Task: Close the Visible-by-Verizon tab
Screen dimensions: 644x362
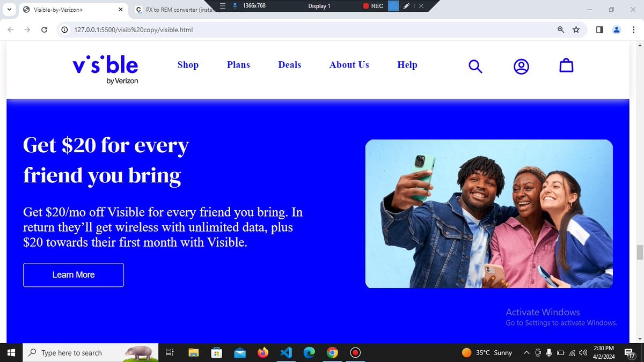Action: pos(121,10)
